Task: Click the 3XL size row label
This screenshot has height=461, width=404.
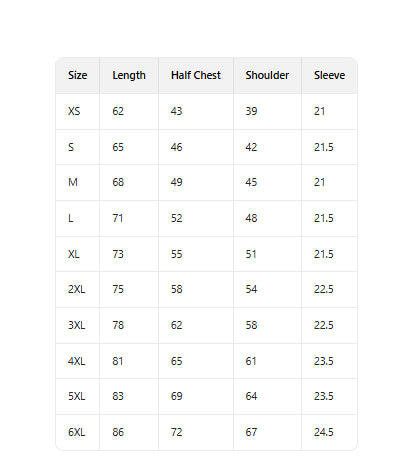Action: (x=76, y=325)
